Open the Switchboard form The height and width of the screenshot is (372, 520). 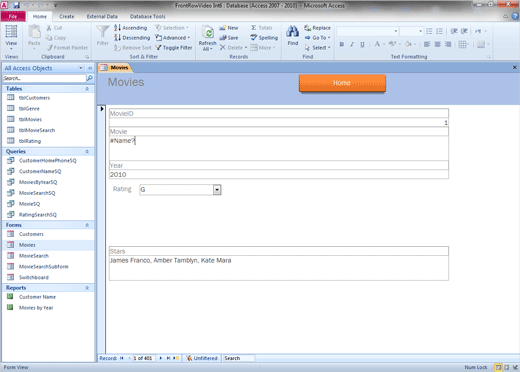[34, 277]
